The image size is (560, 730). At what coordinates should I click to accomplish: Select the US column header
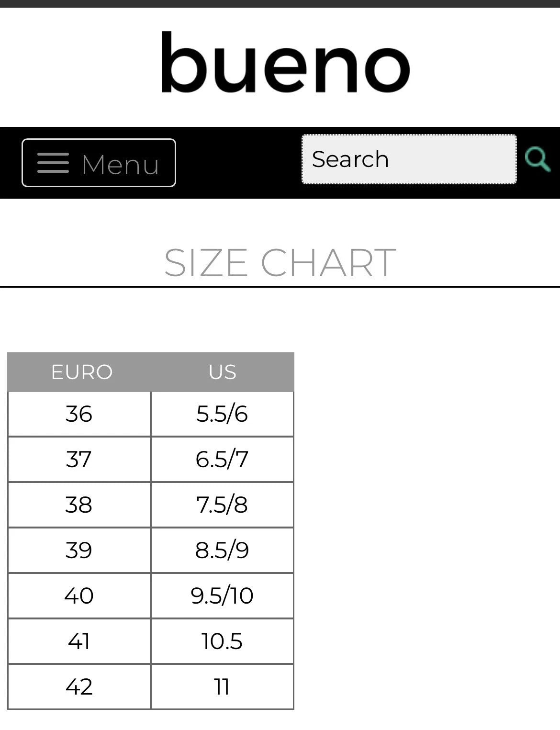pos(222,372)
